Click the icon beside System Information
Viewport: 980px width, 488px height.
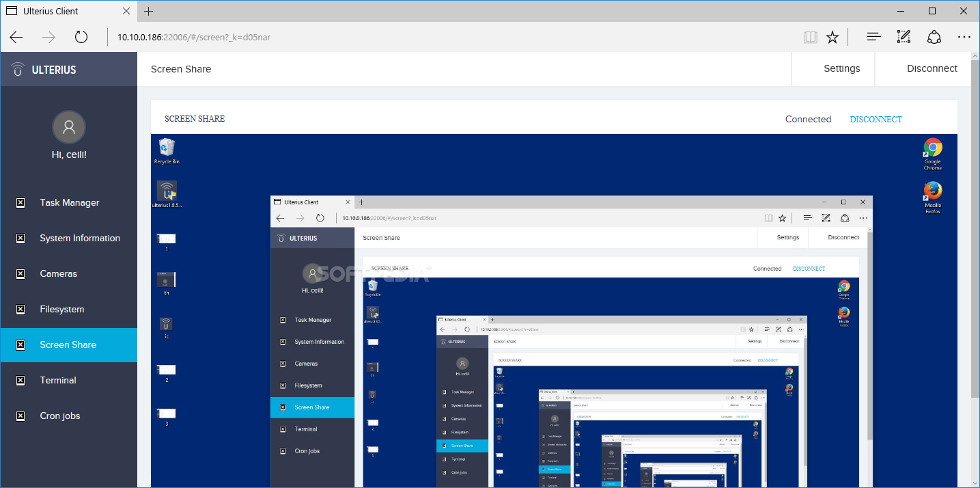coord(20,239)
